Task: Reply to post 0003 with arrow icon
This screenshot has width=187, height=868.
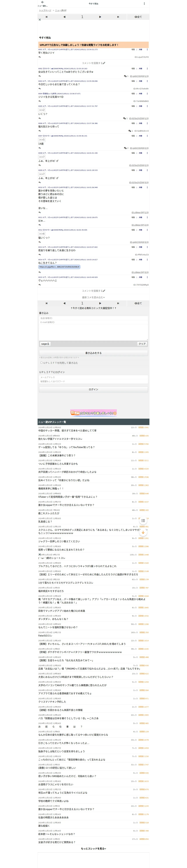Action: (x=39, y=89)
